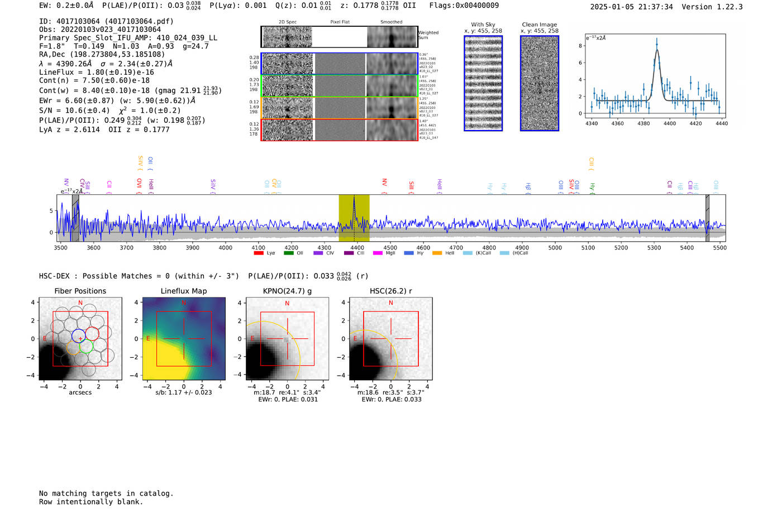Click the magenta MgII legend swatch

pyautogui.click(x=378, y=253)
